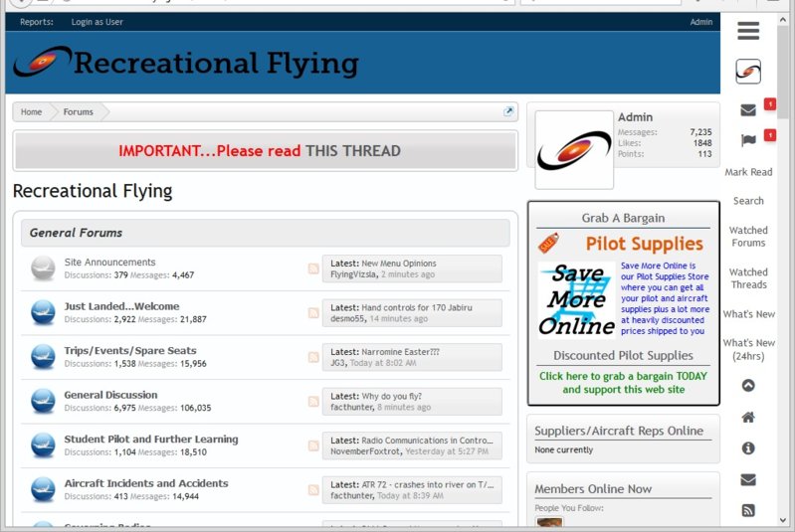Click the Pilot Supplies ad heading
This screenshot has height=532, width=795.
(x=644, y=244)
